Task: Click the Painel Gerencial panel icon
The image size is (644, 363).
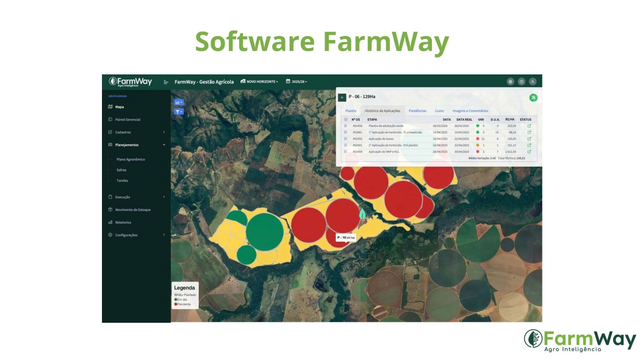Action: tap(110, 120)
